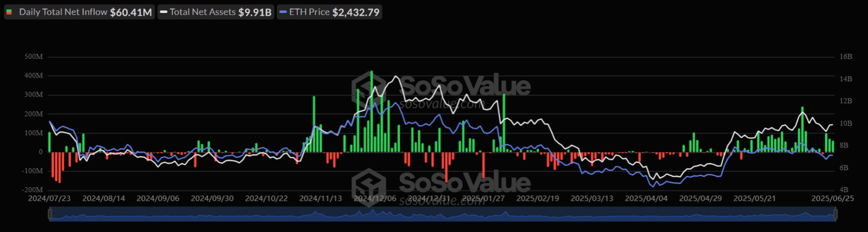Toggle the Total Net Assets series
The image size is (868, 232).
pos(216,12)
